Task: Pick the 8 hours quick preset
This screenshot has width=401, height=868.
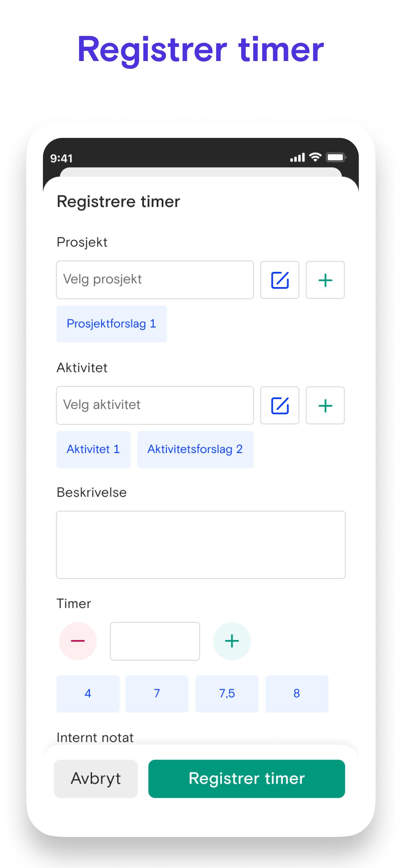Action: tap(297, 693)
